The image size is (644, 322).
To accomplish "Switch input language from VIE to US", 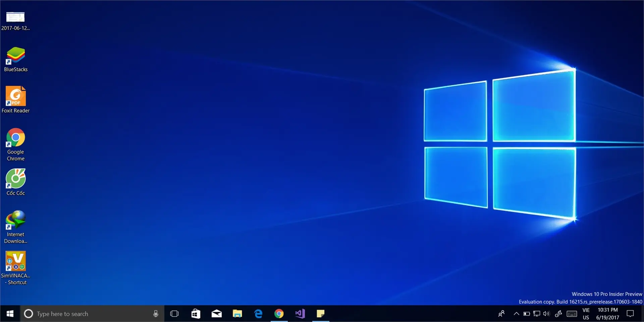I will [586, 314].
